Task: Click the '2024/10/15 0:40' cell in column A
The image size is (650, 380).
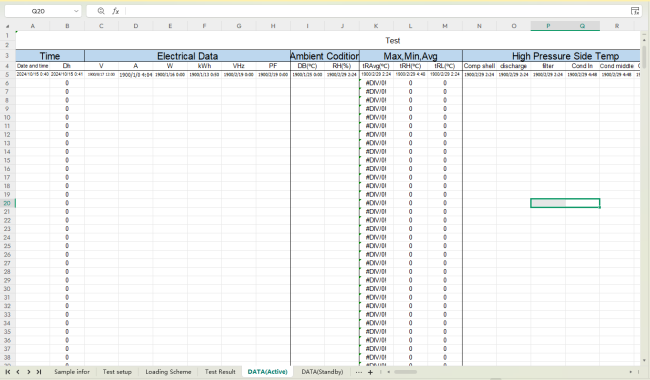Action: click(x=33, y=75)
